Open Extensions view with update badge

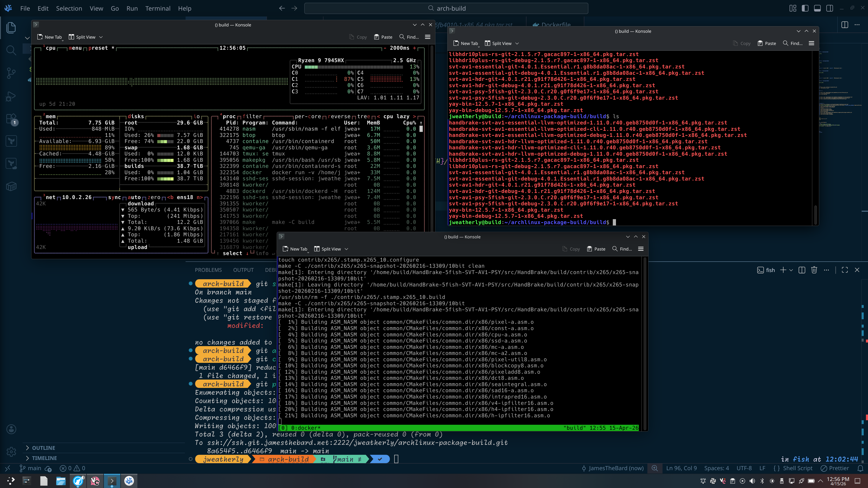point(11,119)
